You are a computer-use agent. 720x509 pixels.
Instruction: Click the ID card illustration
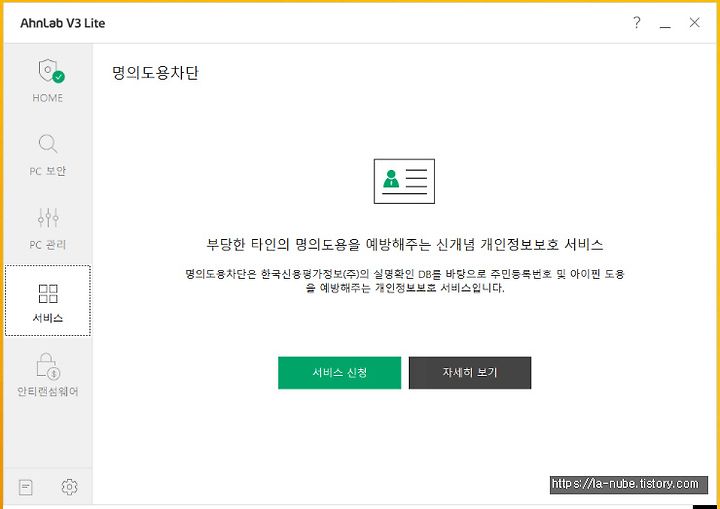[404, 181]
